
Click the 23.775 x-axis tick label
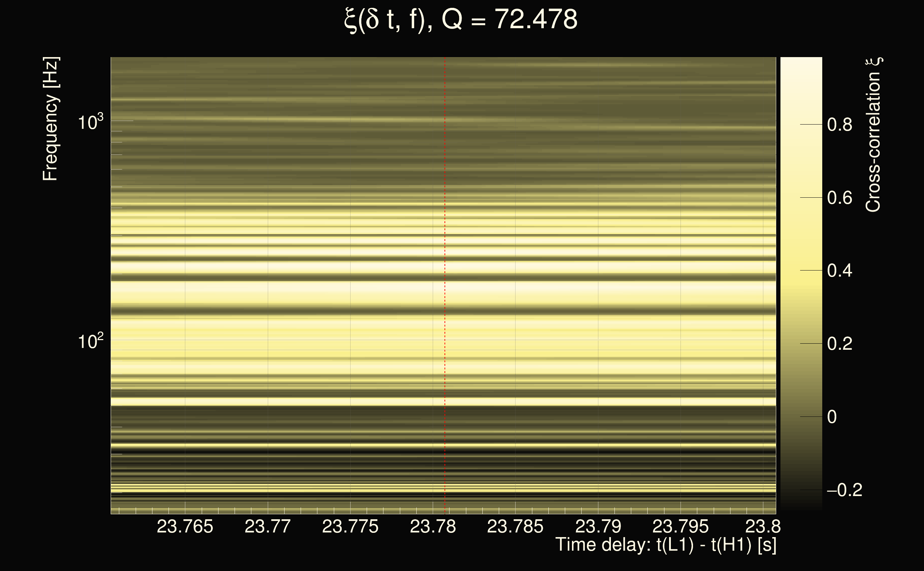[350, 526]
